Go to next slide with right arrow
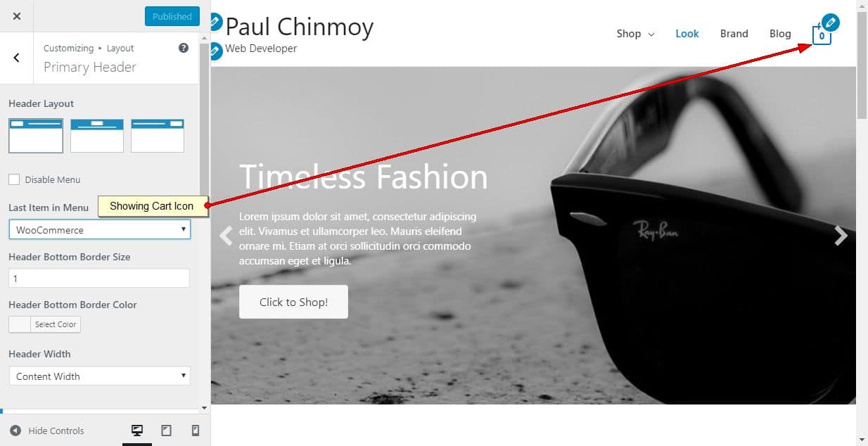Screen dimensions: 868x446 (841, 236)
